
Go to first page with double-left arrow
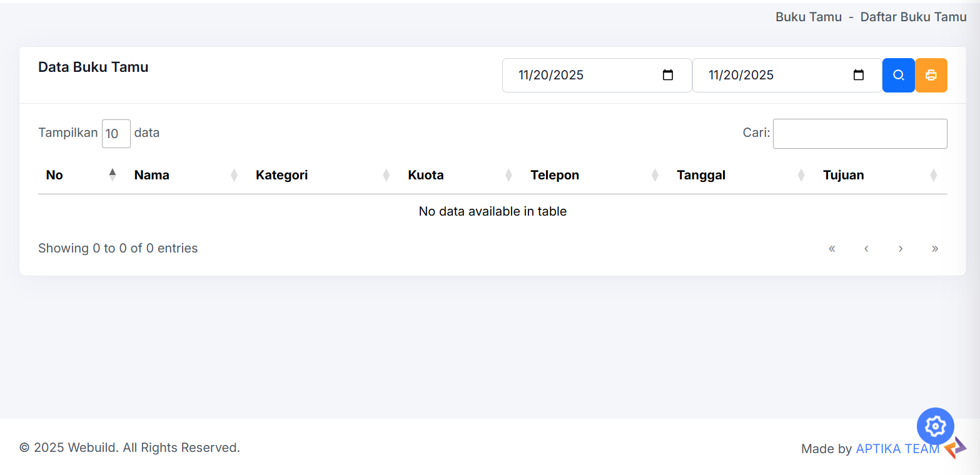tap(832, 248)
